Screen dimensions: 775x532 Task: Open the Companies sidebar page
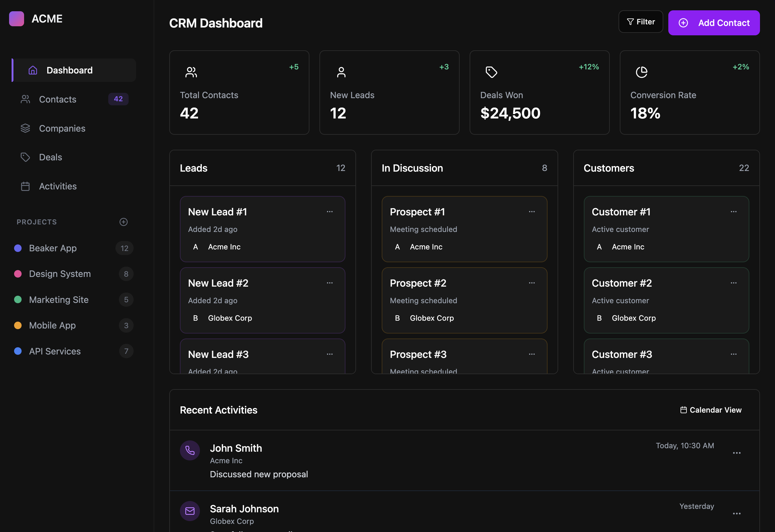[x=62, y=128]
